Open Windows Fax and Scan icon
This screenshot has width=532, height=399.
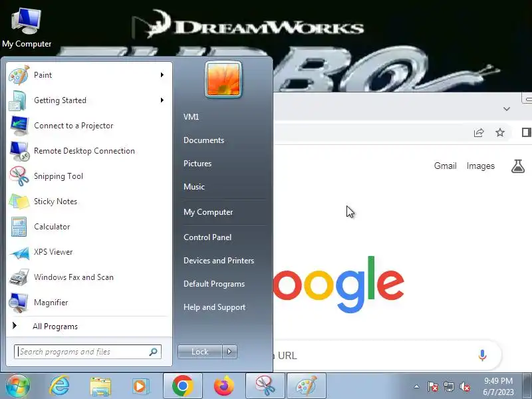point(19,277)
